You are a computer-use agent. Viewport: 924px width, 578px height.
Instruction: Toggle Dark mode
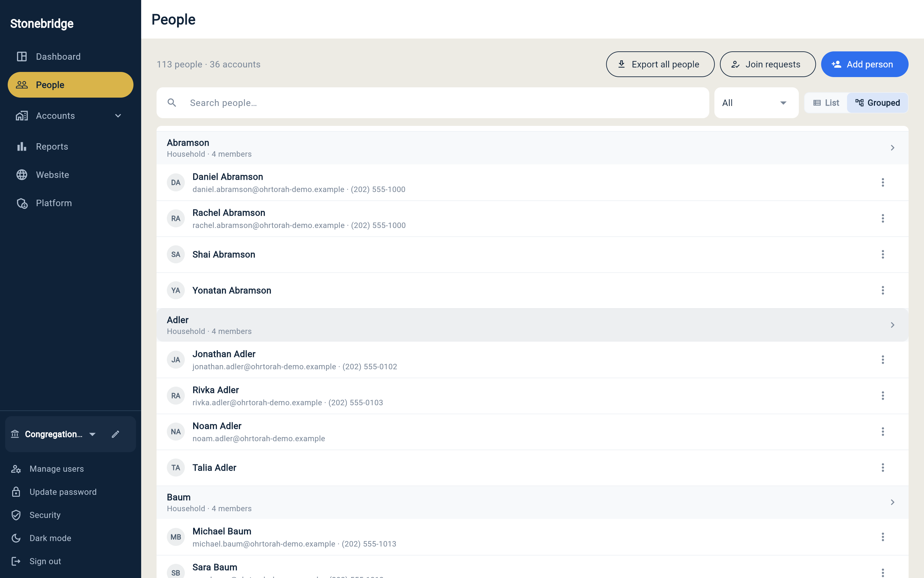(70, 538)
